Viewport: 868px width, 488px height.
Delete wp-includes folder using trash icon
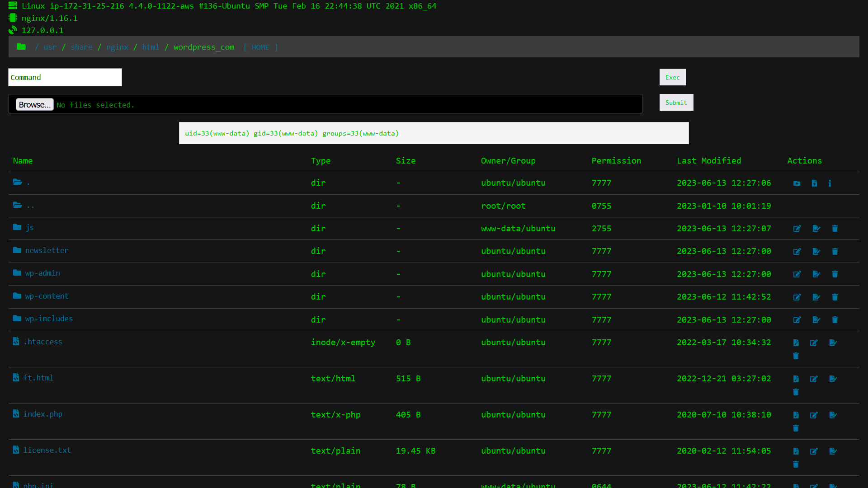point(835,320)
